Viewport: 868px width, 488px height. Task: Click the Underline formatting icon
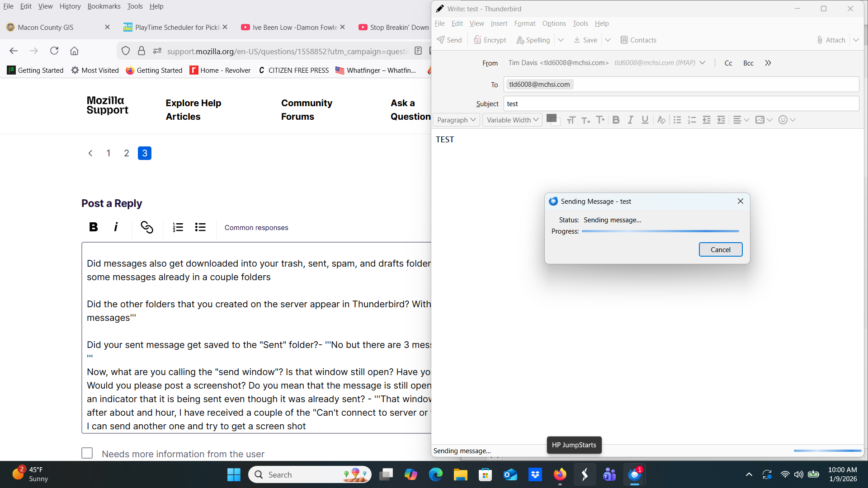[645, 120]
